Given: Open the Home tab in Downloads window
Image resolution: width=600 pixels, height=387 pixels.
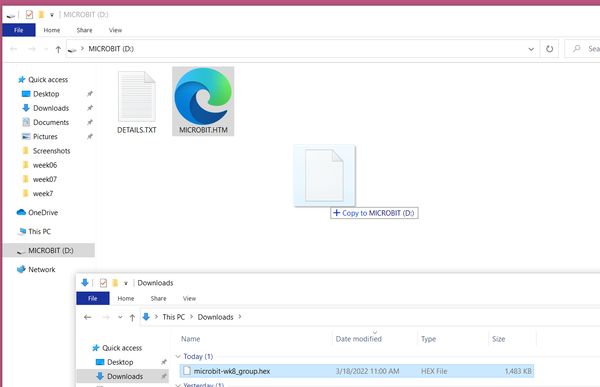Looking at the screenshot, I should [126, 298].
